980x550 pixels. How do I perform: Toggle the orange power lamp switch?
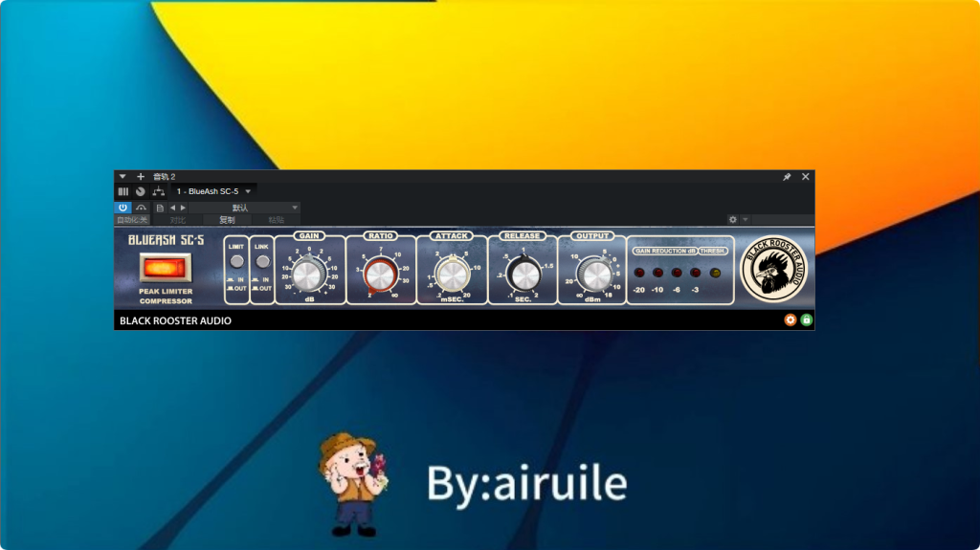(166, 268)
